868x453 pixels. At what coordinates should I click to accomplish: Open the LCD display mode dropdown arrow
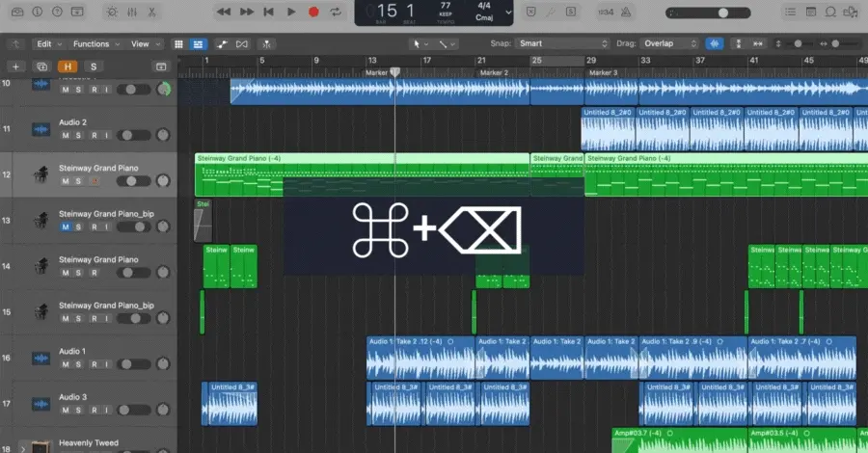tap(508, 13)
